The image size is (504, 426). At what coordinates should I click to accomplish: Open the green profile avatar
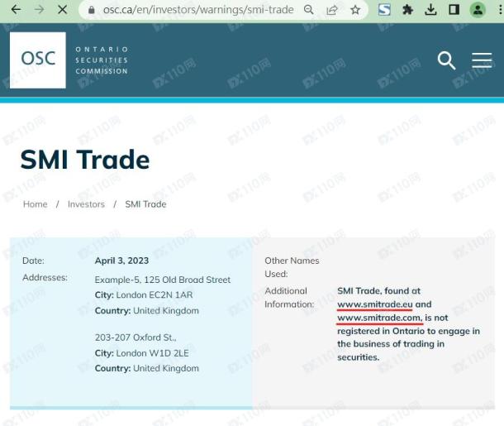(x=478, y=10)
